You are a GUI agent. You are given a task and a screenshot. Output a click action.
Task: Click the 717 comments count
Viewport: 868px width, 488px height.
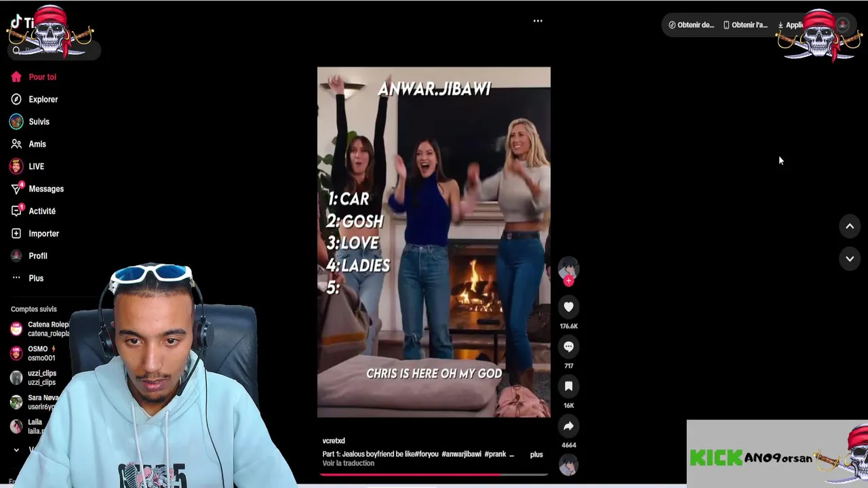[568, 367]
